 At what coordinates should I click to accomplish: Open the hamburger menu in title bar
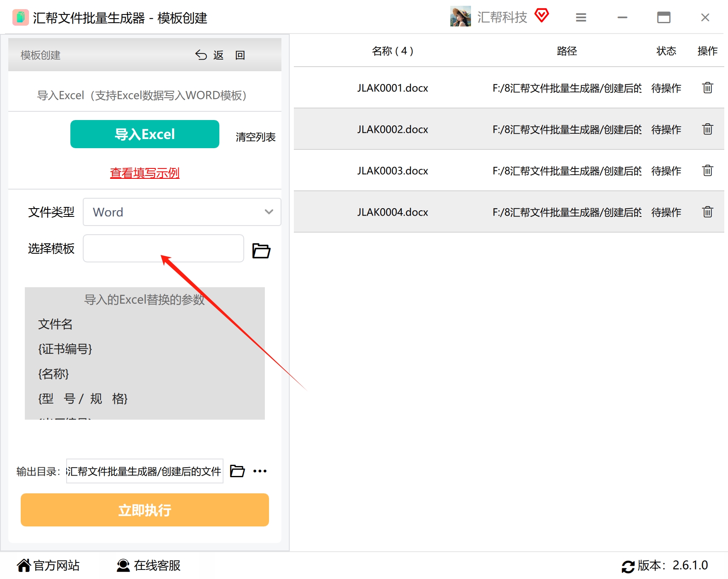click(x=581, y=17)
